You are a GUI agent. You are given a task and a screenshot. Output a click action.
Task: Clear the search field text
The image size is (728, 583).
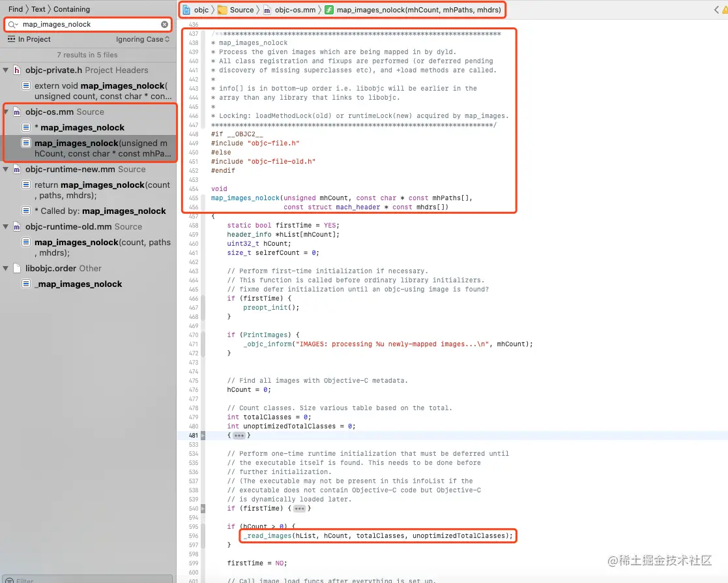click(164, 24)
